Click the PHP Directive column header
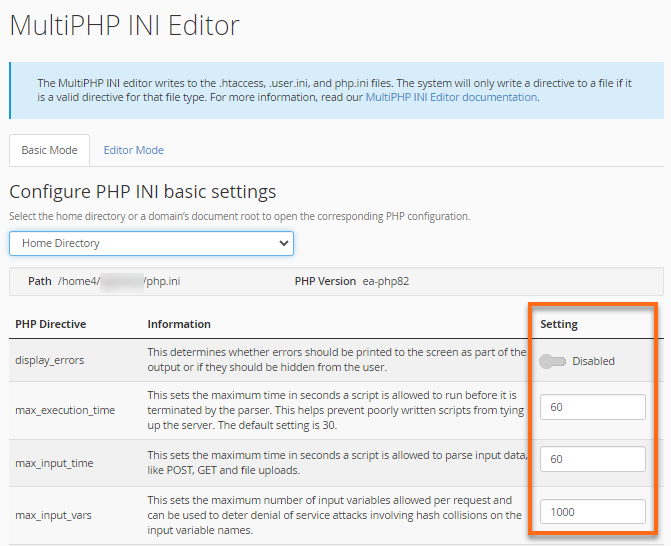Viewport: 671px width, 546px height. (x=50, y=324)
